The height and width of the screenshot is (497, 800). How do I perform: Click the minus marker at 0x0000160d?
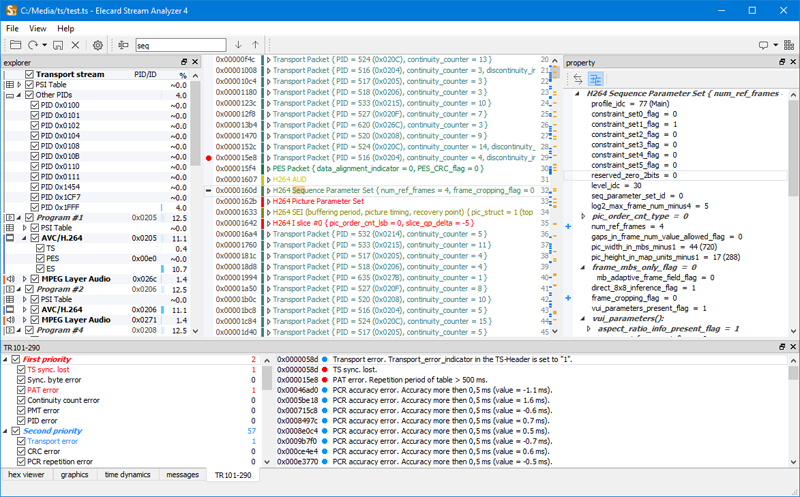coord(208,190)
